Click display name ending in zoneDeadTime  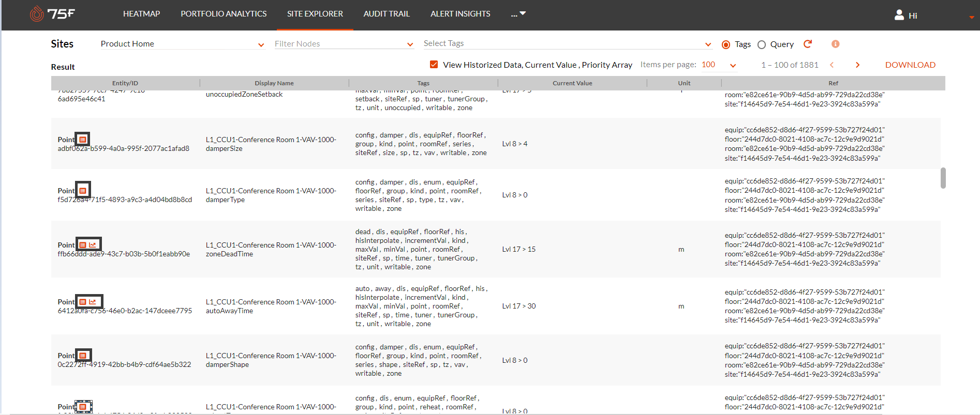[x=271, y=250]
